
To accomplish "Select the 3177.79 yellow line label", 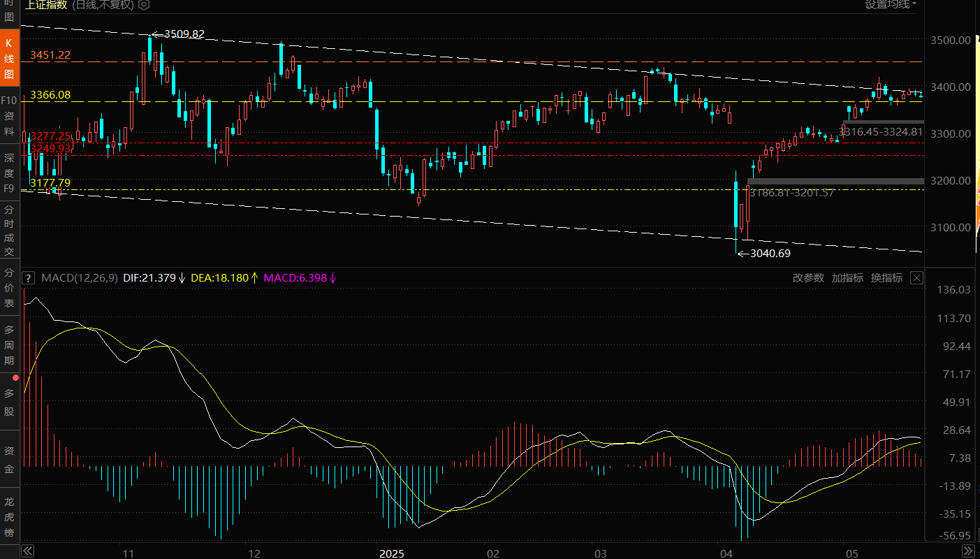I will (50, 182).
